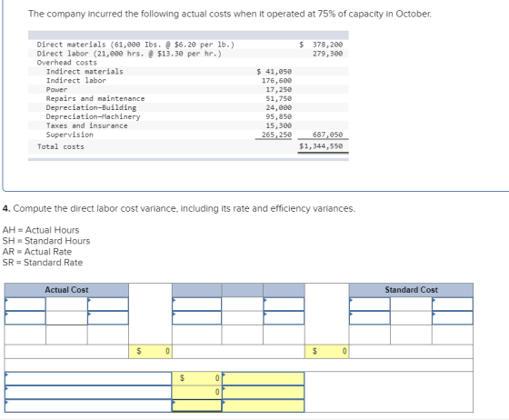Click Depreciation-Building value 24,000
The width and height of the screenshot is (509, 420).
coord(278,107)
